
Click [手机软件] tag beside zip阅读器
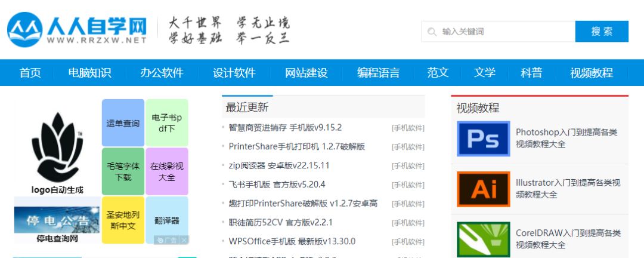(408, 166)
